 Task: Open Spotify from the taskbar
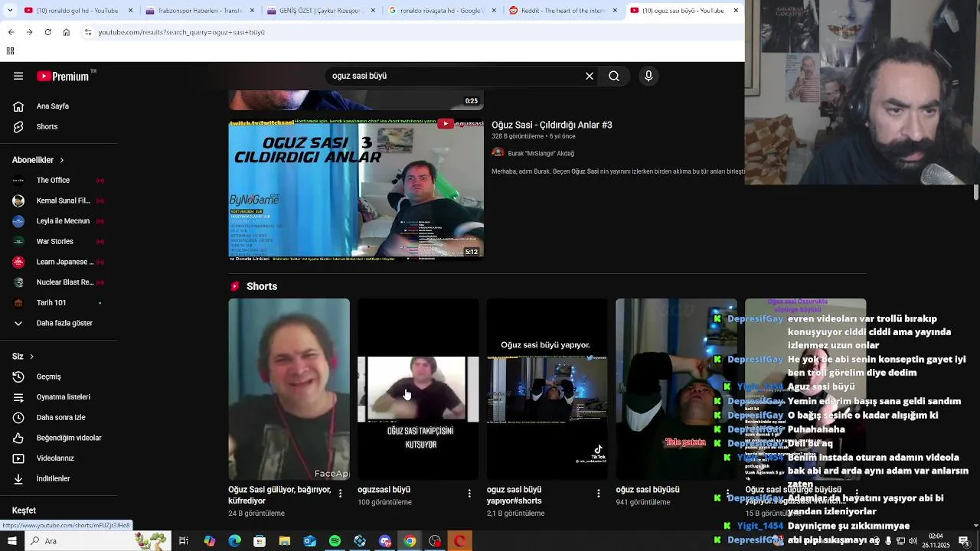(335, 541)
